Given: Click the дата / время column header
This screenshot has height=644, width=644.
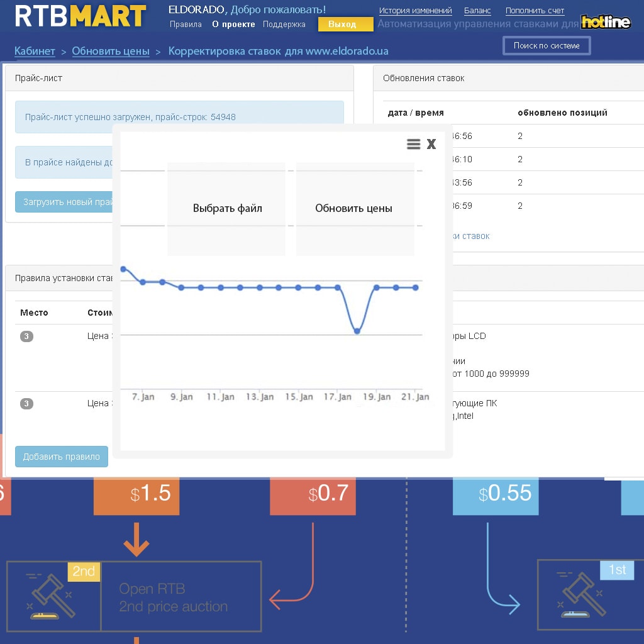Looking at the screenshot, I should pyautogui.click(x=416, y=113).
